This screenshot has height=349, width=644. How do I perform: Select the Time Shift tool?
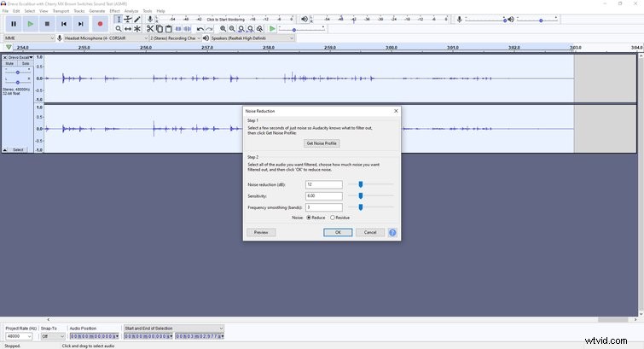click(x=128, y=29)
